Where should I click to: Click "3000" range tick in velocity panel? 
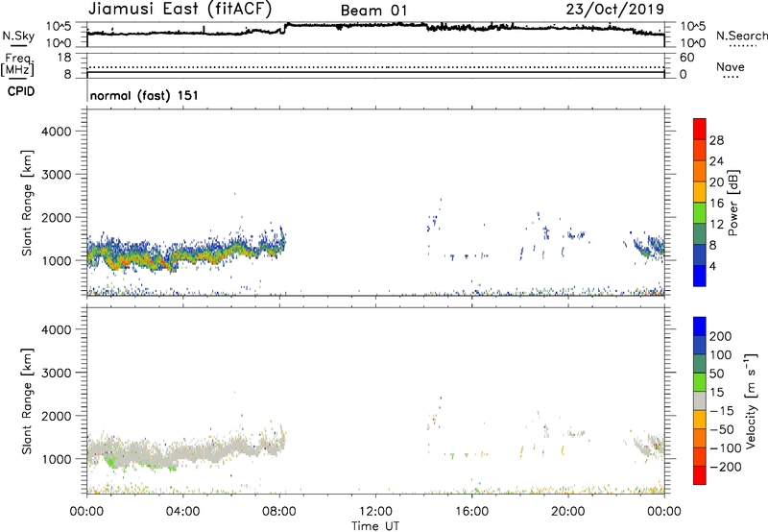coord(57,373)
